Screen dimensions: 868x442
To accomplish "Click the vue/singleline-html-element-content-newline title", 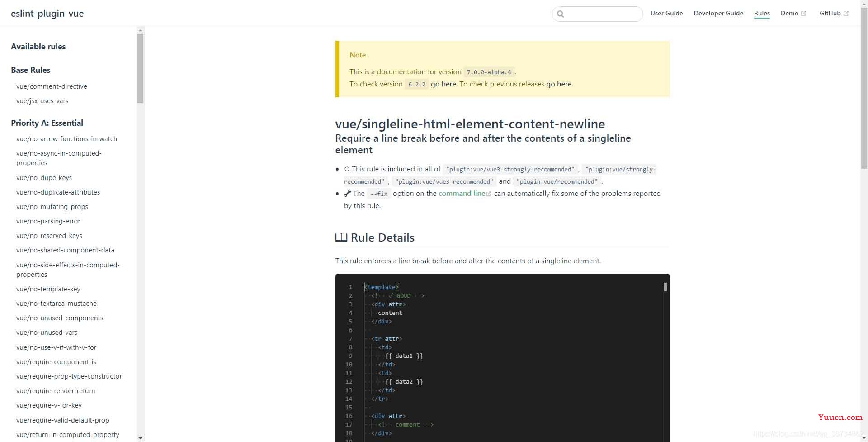I will point(470,124).
